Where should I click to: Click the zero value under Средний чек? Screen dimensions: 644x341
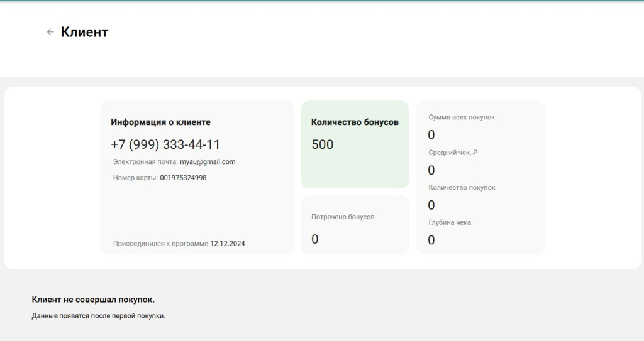point(431,170)
